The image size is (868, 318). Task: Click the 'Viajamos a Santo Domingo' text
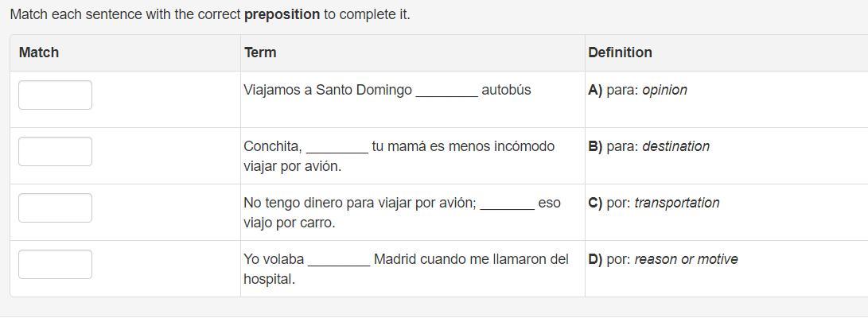click(x=328, y=90)
